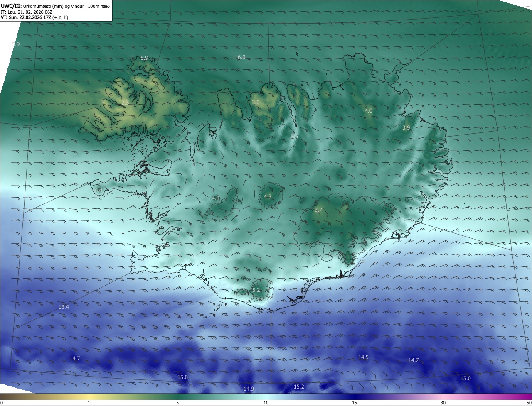
Task: Click the colorbar tick label 5
Action: pyautogui.click(x=177, y=403)
